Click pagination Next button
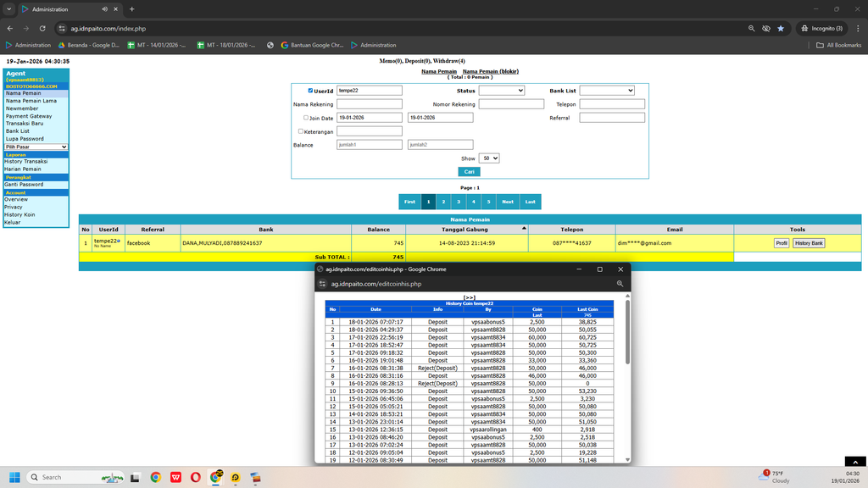 pos(508,202)
